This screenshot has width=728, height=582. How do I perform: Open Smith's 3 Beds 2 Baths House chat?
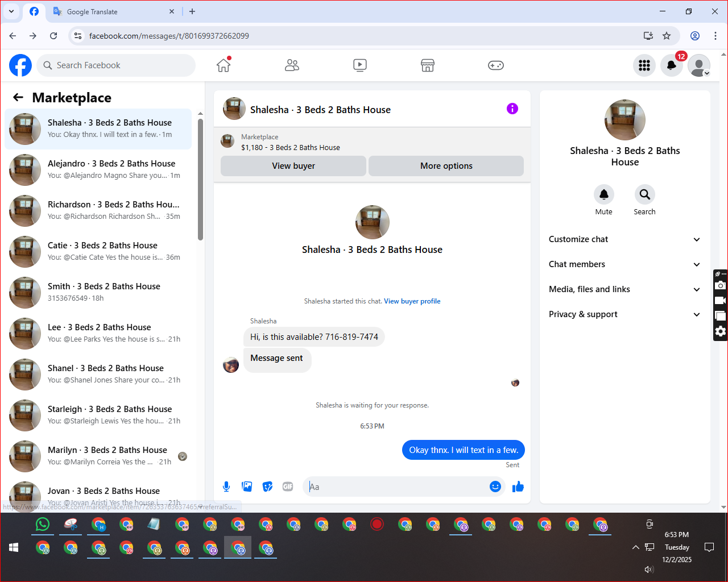98,293
